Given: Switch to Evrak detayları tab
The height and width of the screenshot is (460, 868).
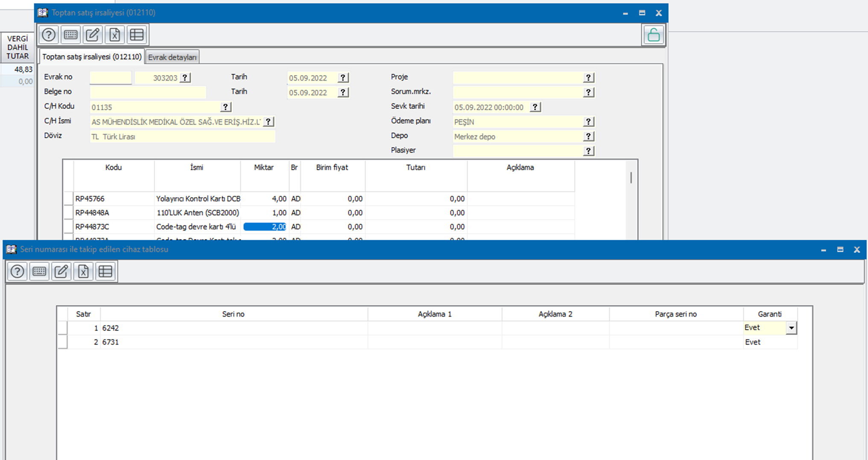Looking at the screenshot, I should tap(172, 57).
